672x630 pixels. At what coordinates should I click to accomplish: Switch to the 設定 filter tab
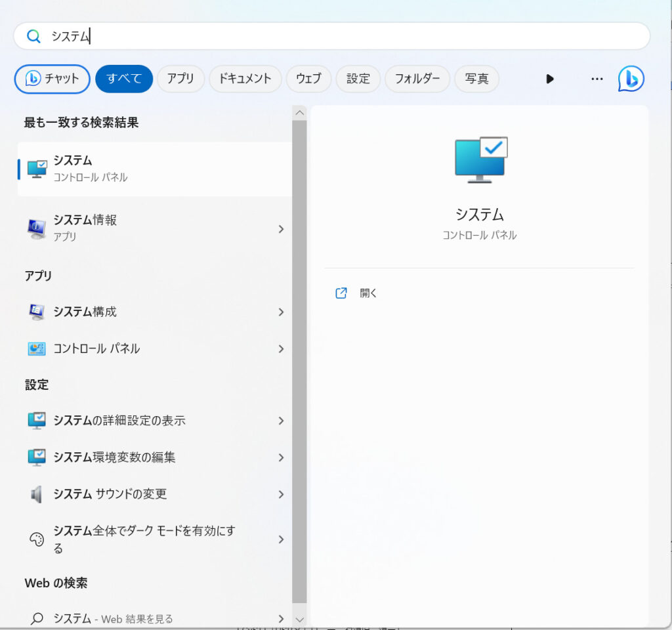pos(358,79)
